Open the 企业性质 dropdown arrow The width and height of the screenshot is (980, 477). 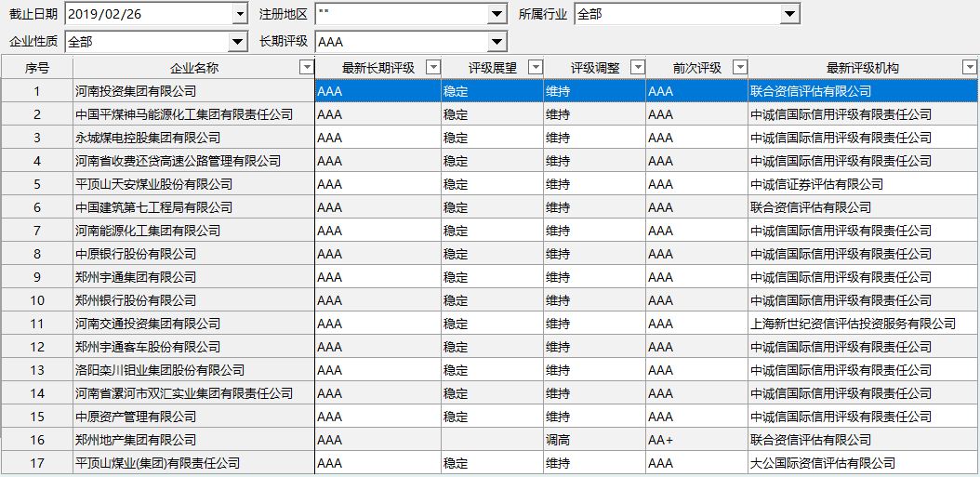[x=237, y=42]
